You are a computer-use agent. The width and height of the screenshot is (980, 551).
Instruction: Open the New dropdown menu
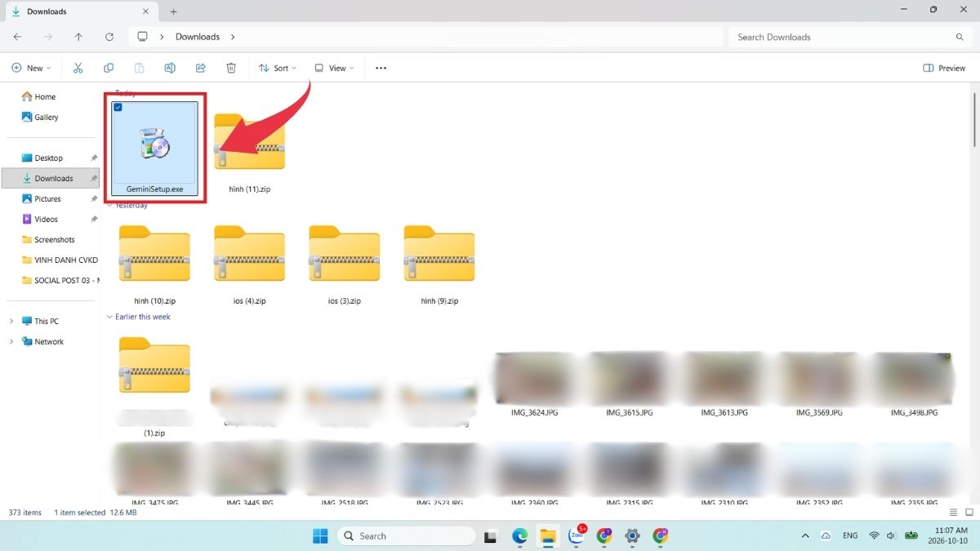click(31, 68)
